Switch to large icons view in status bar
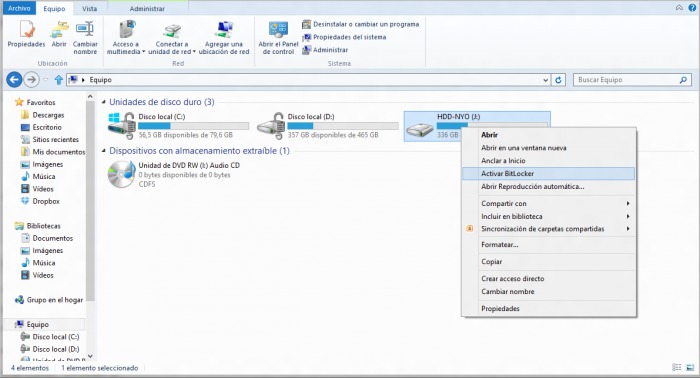Screen dimensions: 700x378 pyautogui.click(x=690, y=367)
